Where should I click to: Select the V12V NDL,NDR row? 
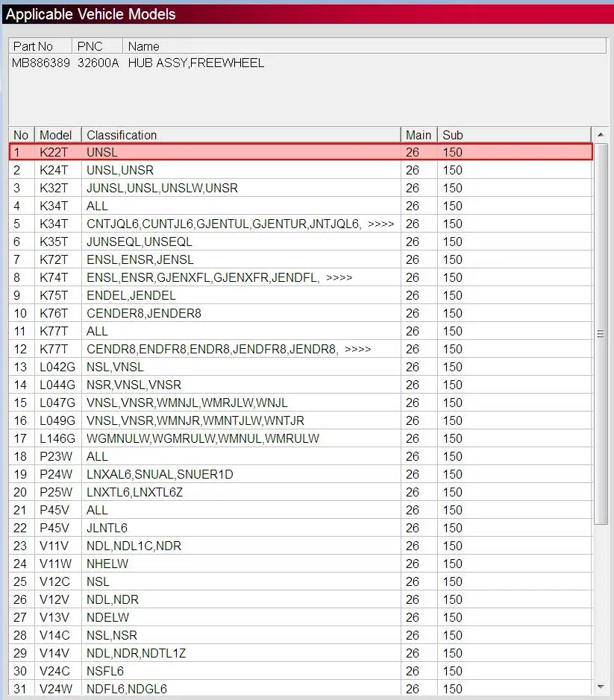coord(301,599)
